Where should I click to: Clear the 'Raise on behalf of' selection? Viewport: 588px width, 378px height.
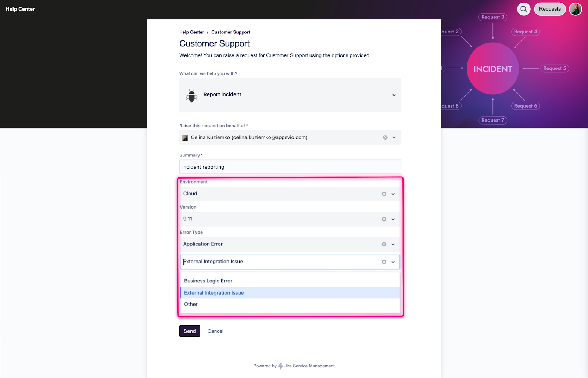click(x=385, y=137)
